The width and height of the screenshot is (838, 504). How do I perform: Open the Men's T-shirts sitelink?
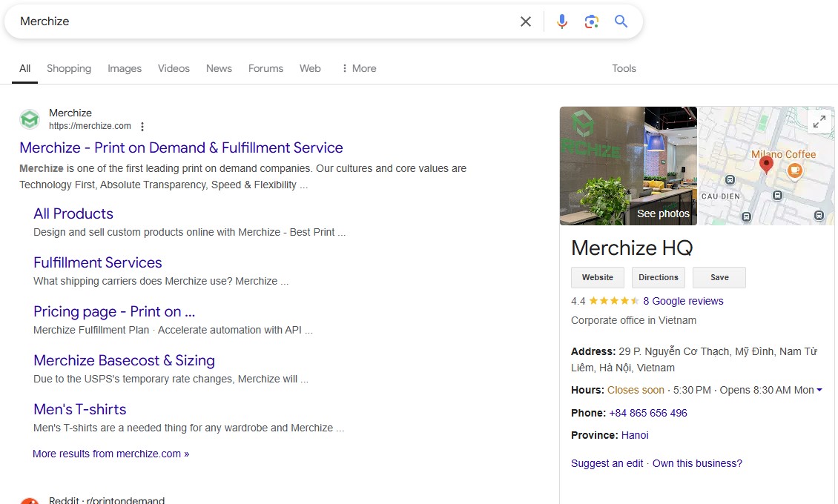click(x=79, y=409)
